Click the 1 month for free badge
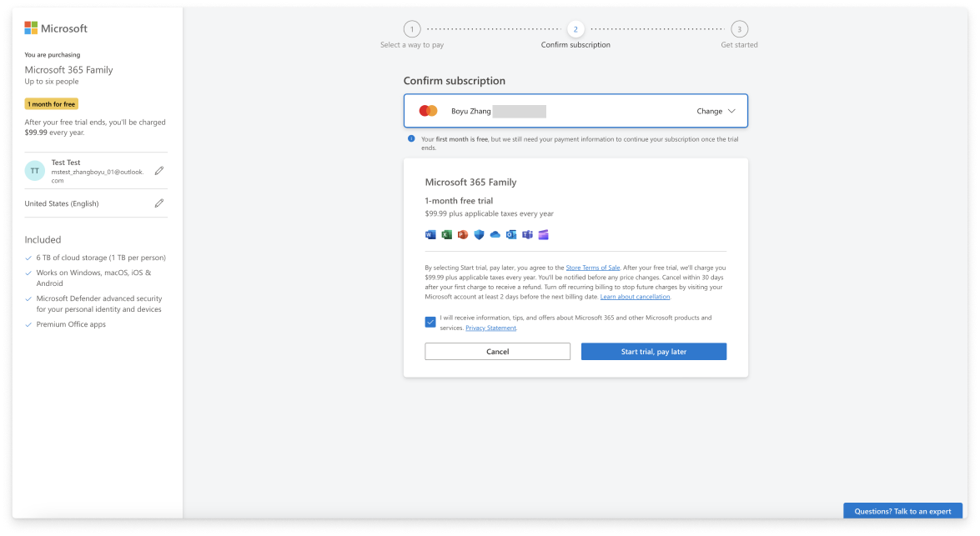The height and width of the screenshot is (536, 980). point(51,103)
